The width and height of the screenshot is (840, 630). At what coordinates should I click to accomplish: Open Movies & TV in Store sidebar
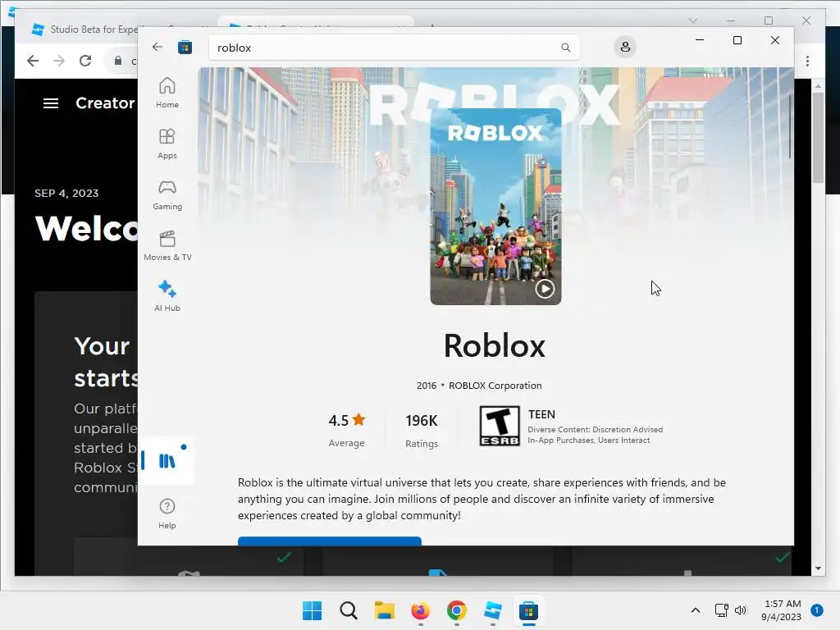pyautogui.click(x=167, y=246)
